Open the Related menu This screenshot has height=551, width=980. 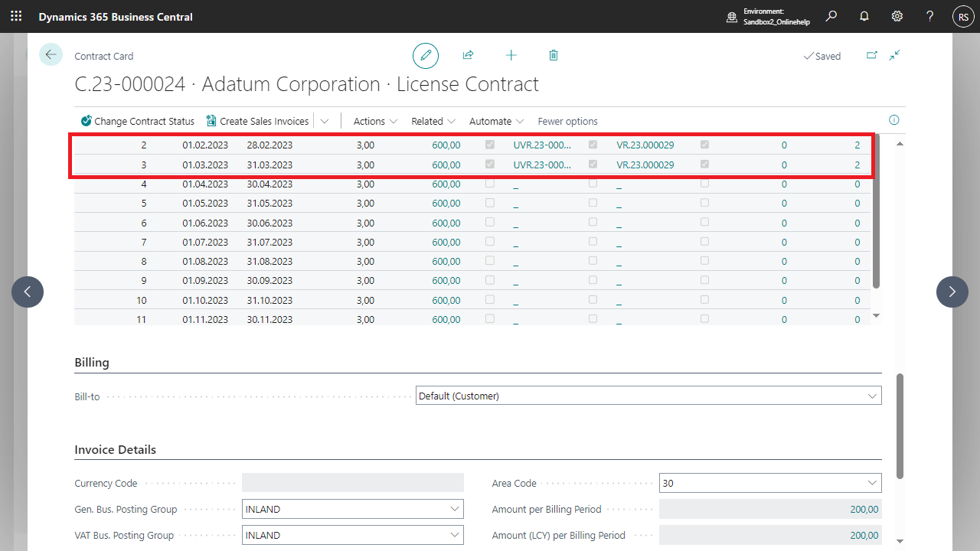tap(433, 121)
